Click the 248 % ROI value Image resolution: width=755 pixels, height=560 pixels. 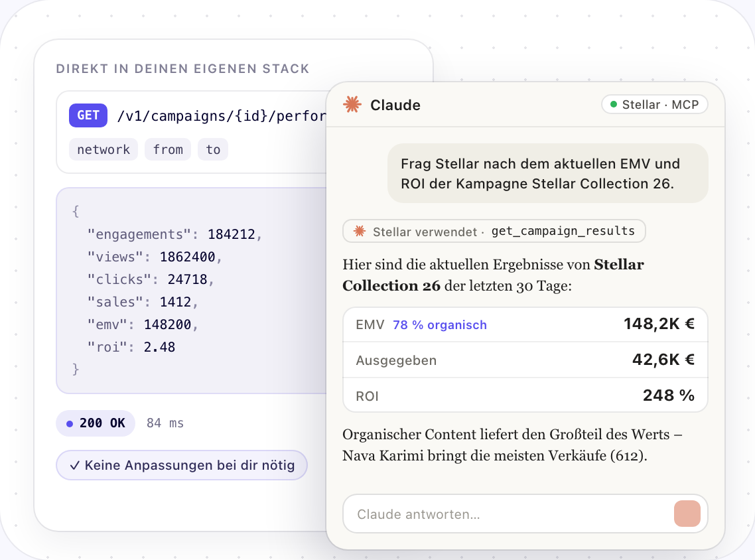pos(668,395)
